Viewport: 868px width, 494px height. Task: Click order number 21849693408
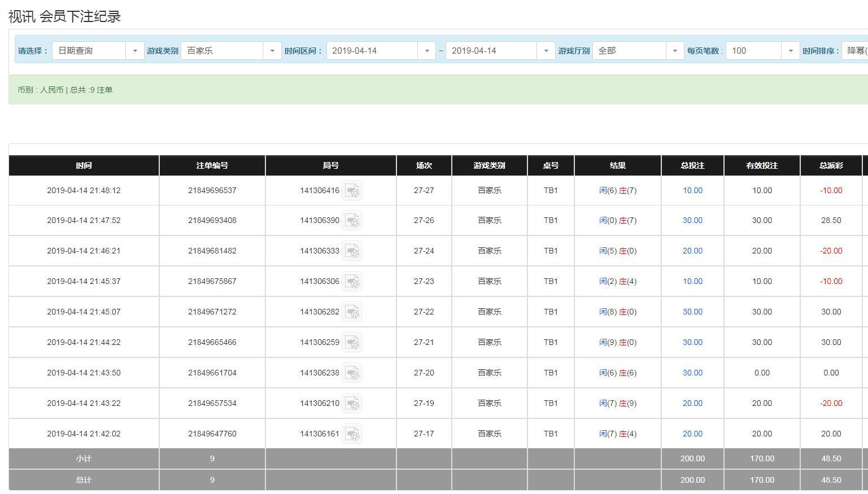[x=212, y=220]
